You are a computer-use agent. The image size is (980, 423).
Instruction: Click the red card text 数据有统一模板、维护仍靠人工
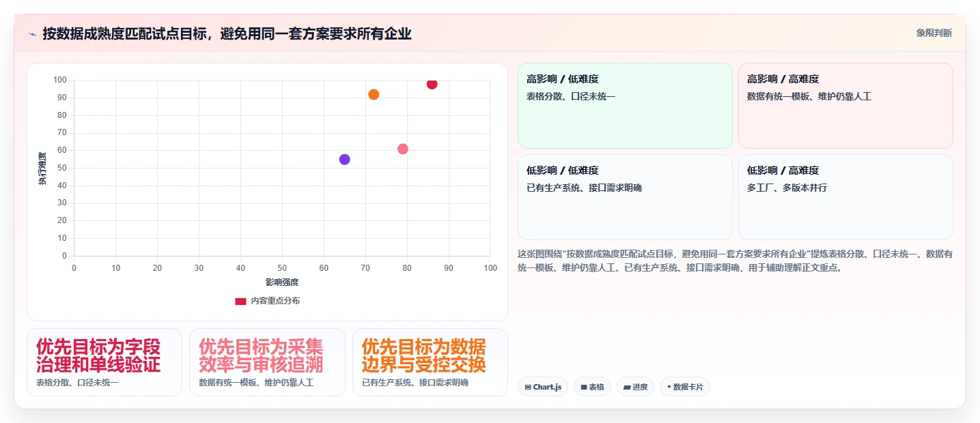click(809, 96)
